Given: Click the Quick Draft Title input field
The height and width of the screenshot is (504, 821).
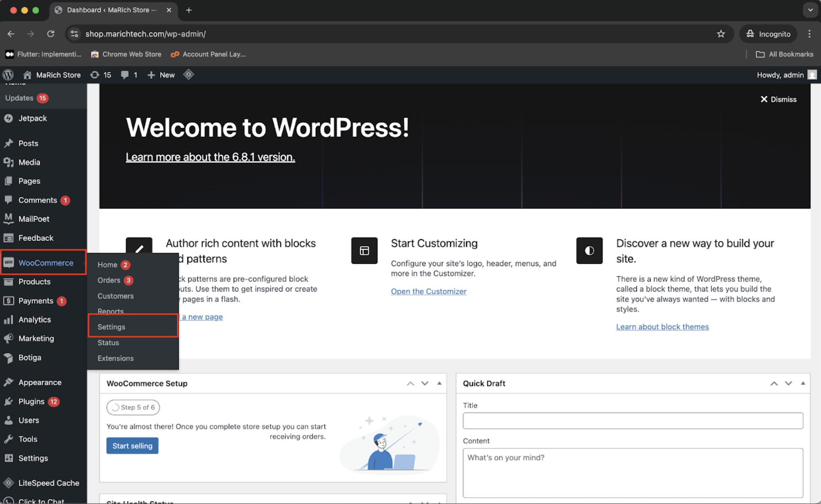Looking at the screenshot, I should click(632, 420).
